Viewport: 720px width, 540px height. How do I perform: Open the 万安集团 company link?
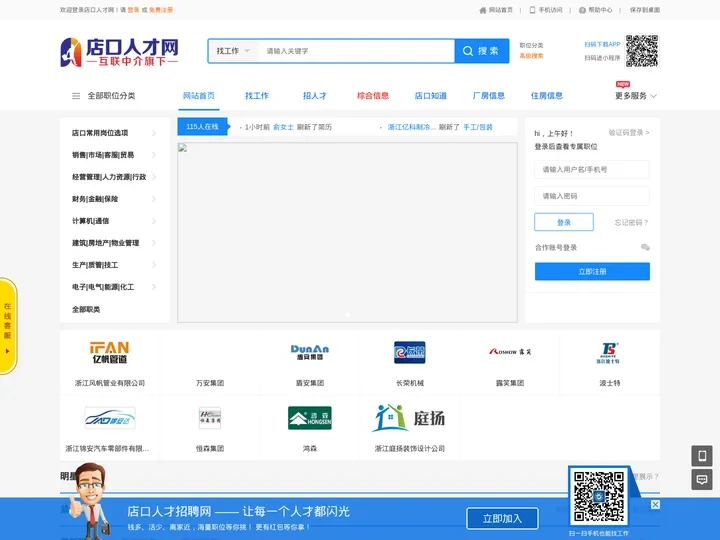(210, 383)
